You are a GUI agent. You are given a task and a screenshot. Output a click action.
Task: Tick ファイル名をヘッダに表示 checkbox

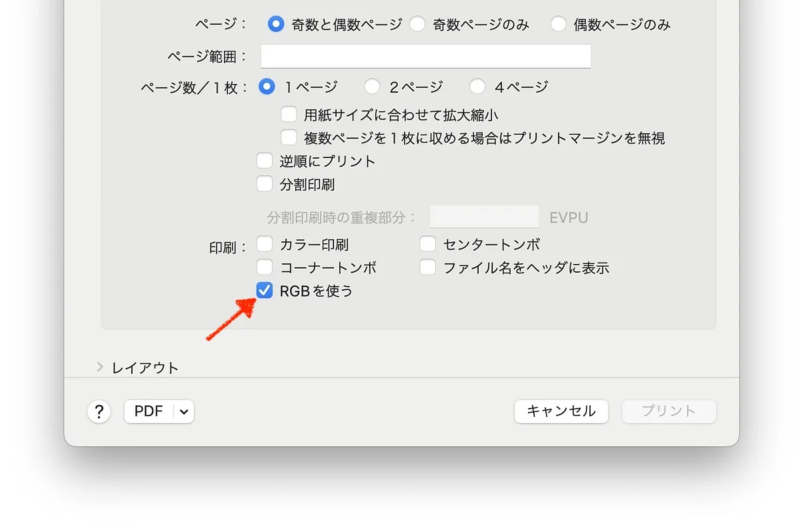tap(427, 268)
